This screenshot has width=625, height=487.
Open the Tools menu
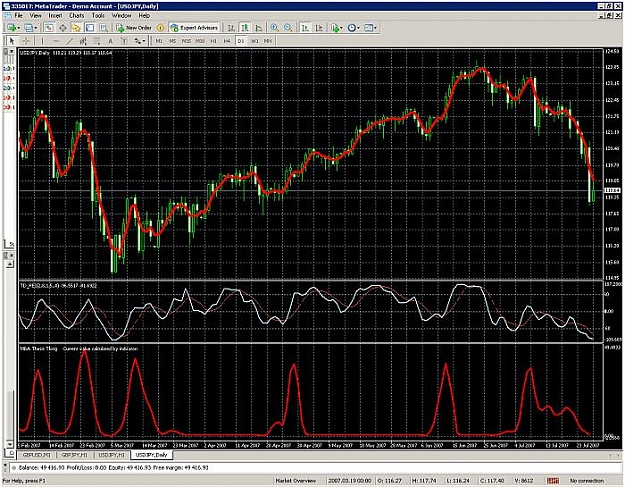coord(98,16)
